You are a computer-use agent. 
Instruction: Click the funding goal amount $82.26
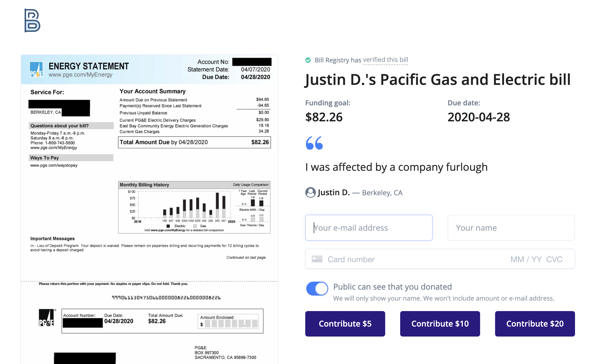tap(324, 117)
